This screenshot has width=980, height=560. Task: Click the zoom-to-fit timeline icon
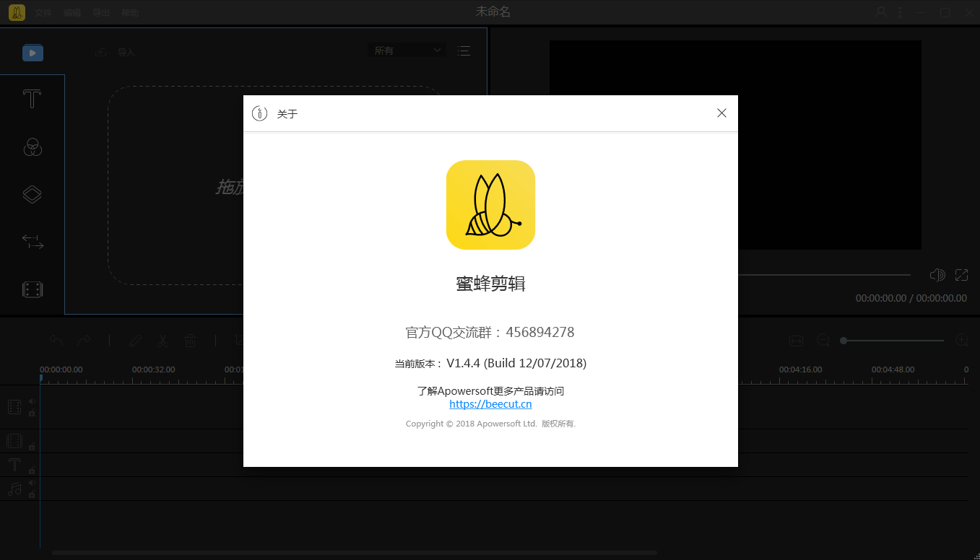[796, 341]
